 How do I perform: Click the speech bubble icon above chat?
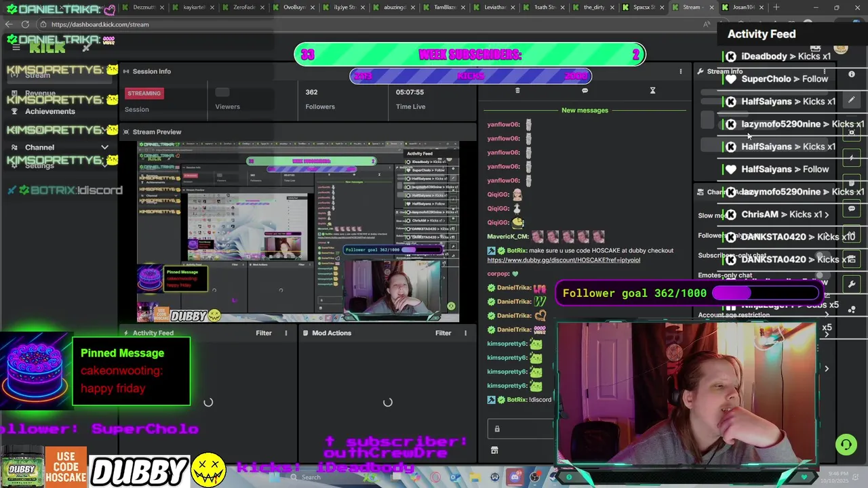pyautogui.click(x=585, y=90)
